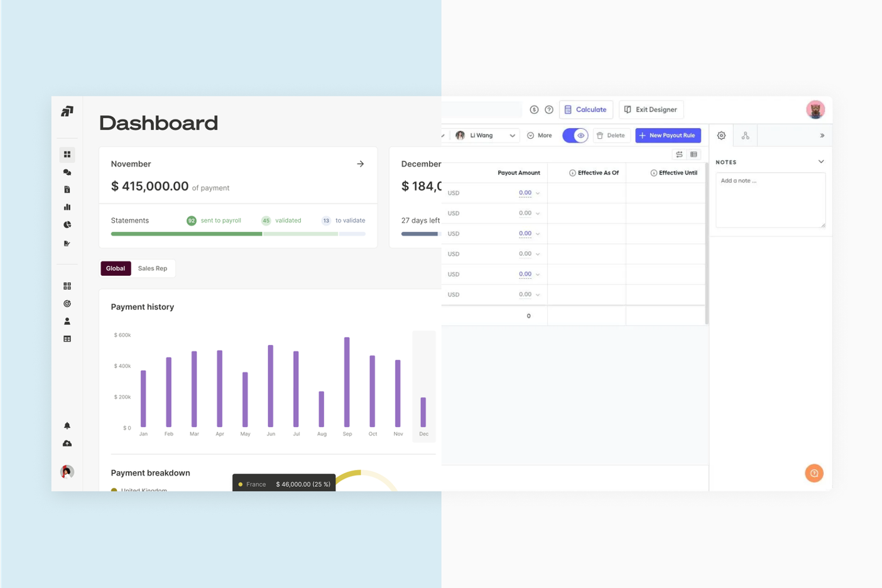
Task: Open the orange help bubble at bottom right
Action: [814, 473]
